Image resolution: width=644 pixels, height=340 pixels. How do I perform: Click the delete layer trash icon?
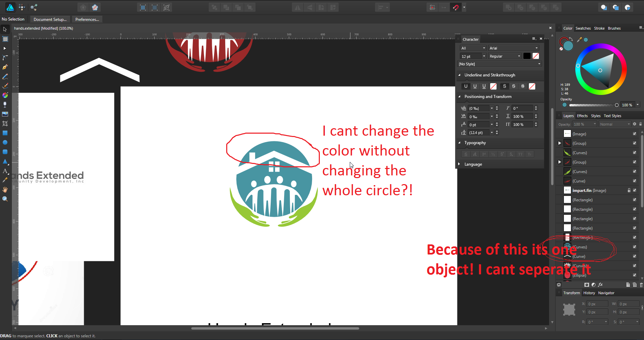(641, 285)
